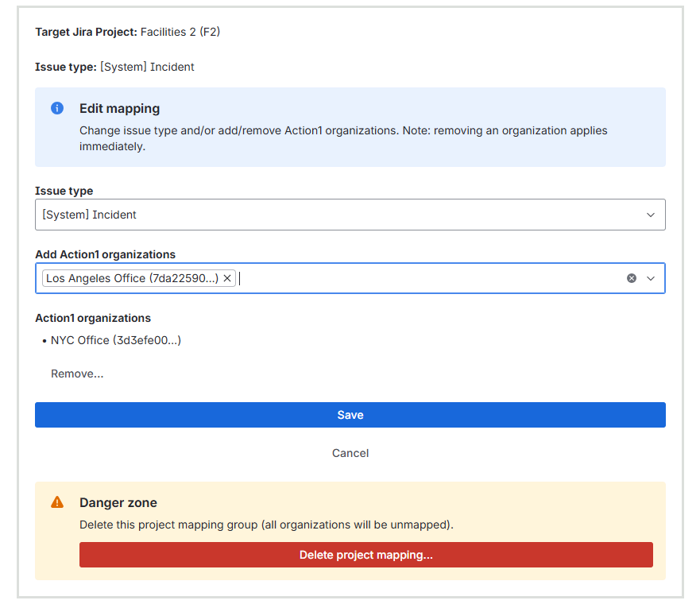Clear all selected organizations using the circled X icon
The width and height of the screenshot is (700, 608).
point(632,277)
